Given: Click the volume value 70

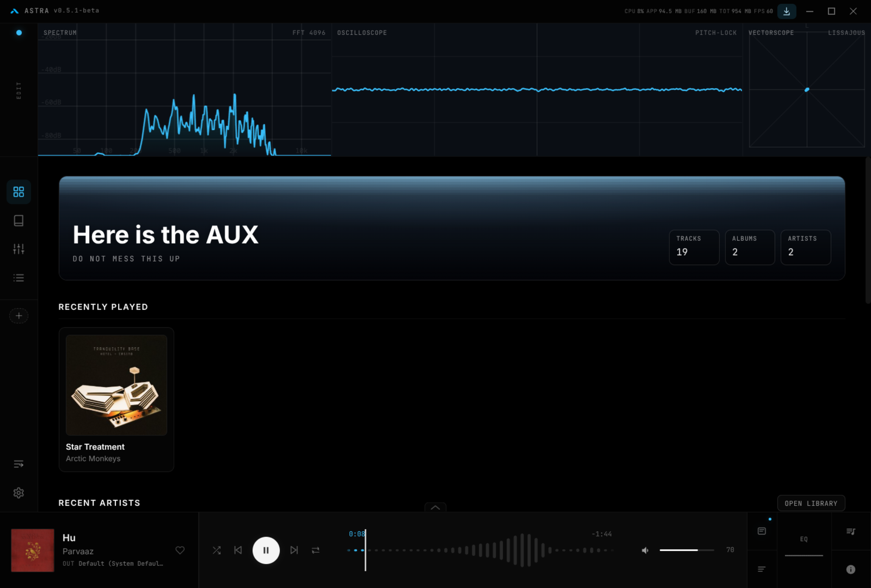Looking at the screenshot, I should 730,550.
